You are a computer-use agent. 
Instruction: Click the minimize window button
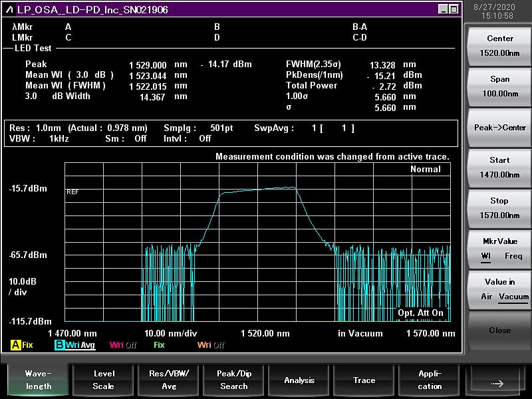pyautogui.click(x=443, y=10)
